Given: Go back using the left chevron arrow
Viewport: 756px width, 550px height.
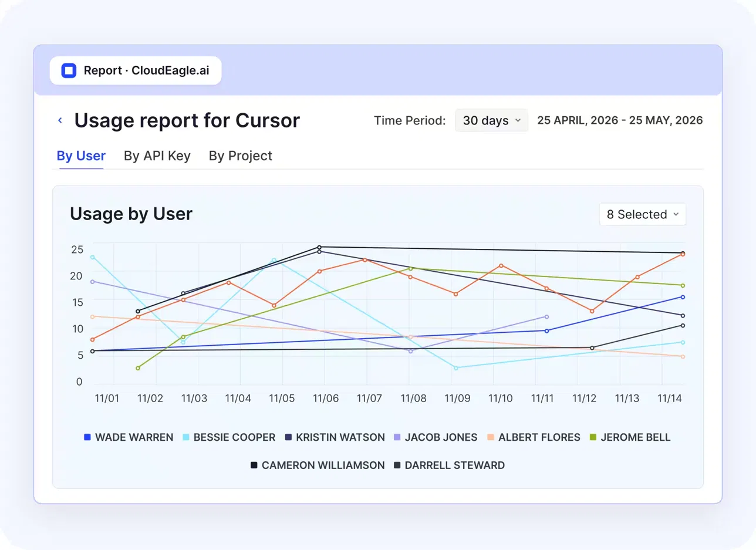Looking at the screenshot, I should [60, 120].
